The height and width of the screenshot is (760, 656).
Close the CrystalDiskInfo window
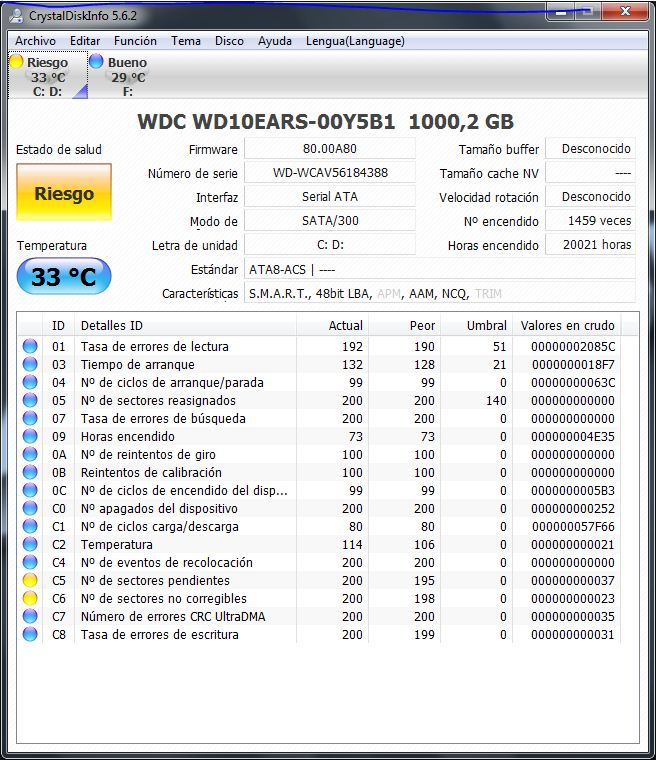(625, 11)
